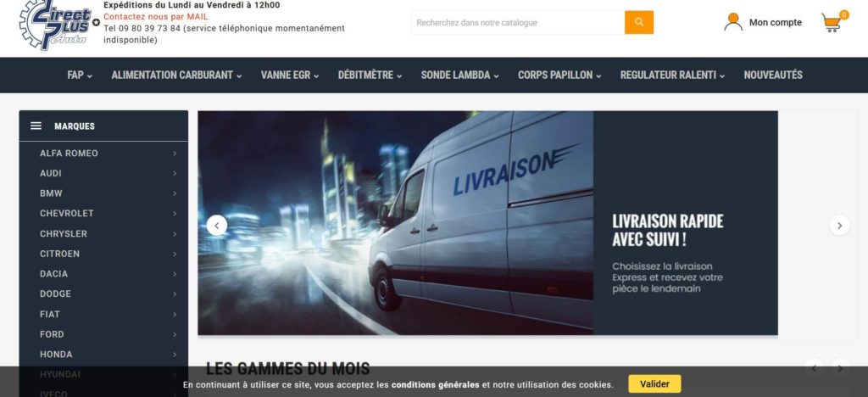Expand the Audi brand chevron
Screen dimensions: 868x397
pos(175,173)
